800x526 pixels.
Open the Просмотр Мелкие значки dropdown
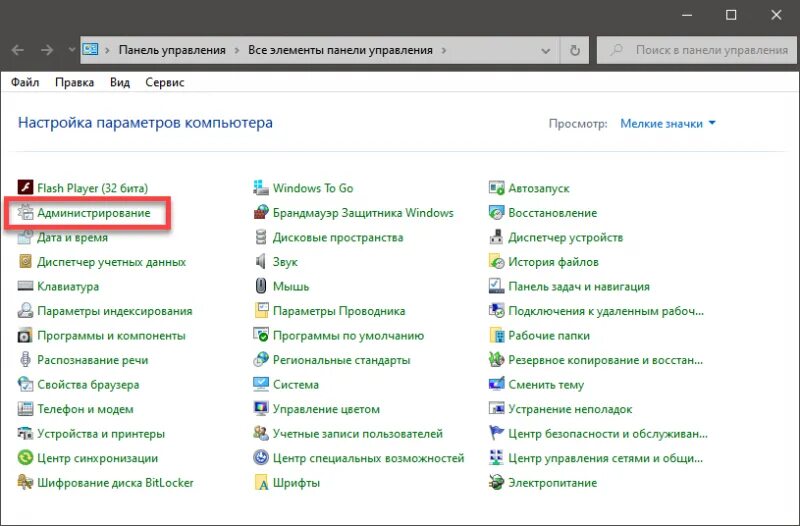tap(668, 123)
